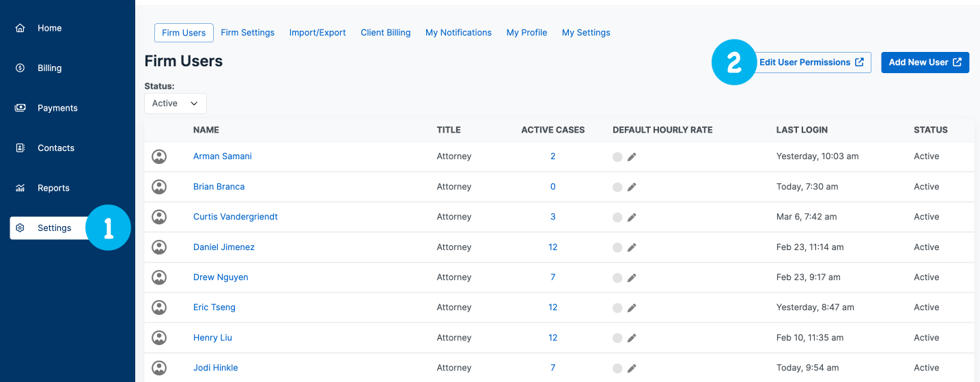Click the 'Today, 7:30 am' login cell

[807, 187]
